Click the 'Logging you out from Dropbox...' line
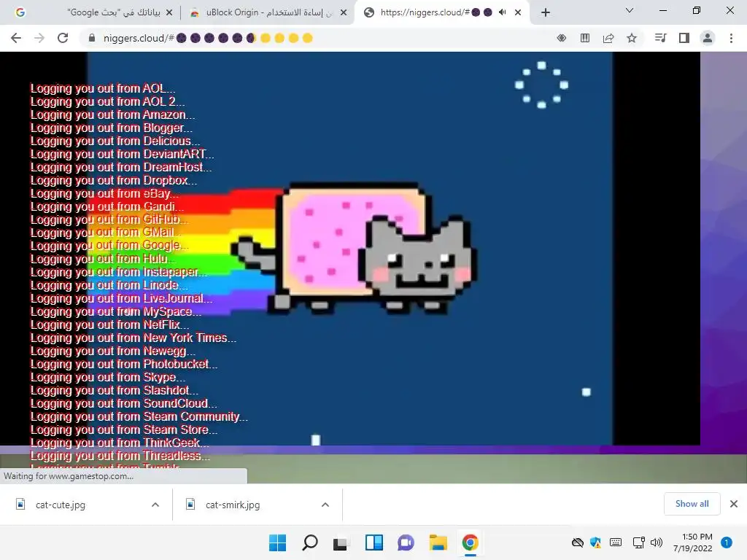 tap(113, 181)
